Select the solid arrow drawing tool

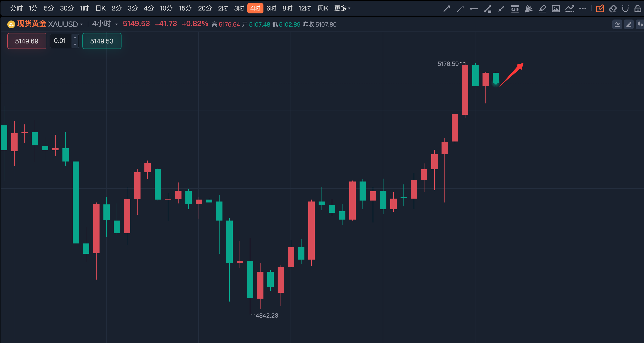(x=447, y=9)
